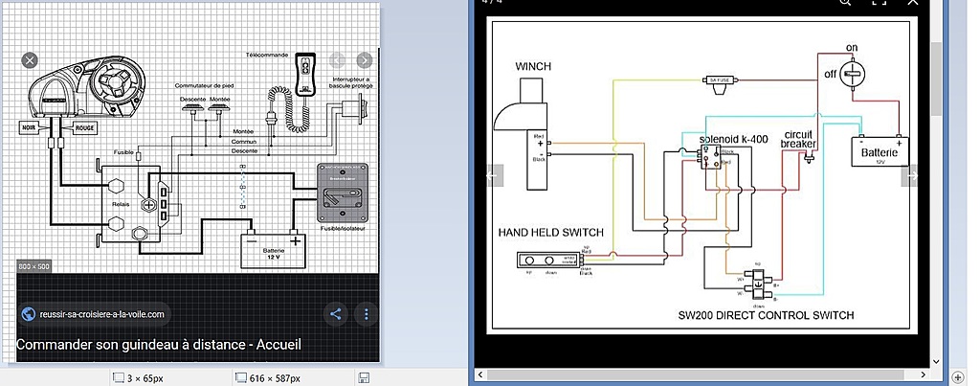The height and width of the screenshot is (386, 980).
Task: Click the 'NOIR' wire label
Action: pyautogui.click(x=31, y=127)
